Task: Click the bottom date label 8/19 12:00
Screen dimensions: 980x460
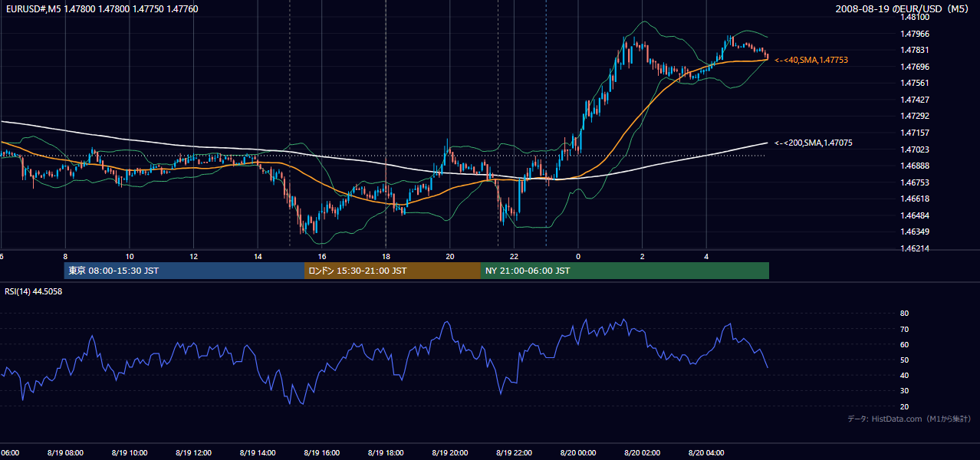Action: 193,453
